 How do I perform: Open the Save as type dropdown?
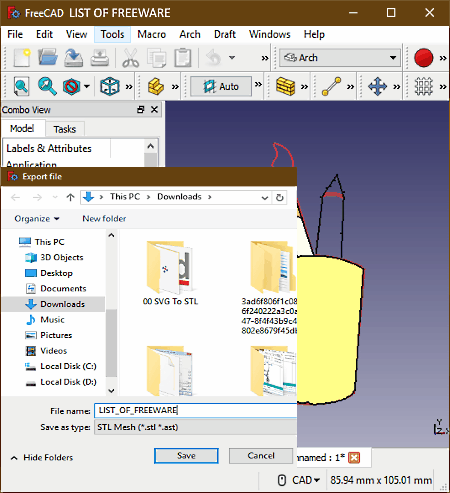pos(195,427)
